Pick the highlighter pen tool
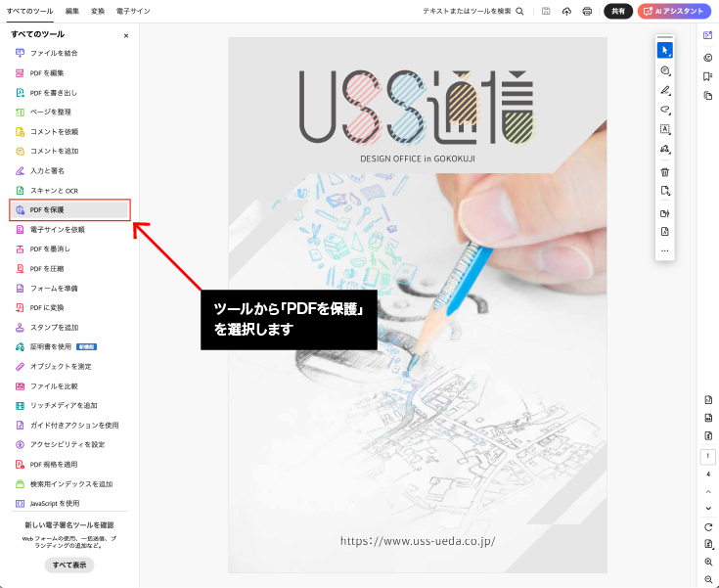 pyautogui.click(x=665, y=90)
